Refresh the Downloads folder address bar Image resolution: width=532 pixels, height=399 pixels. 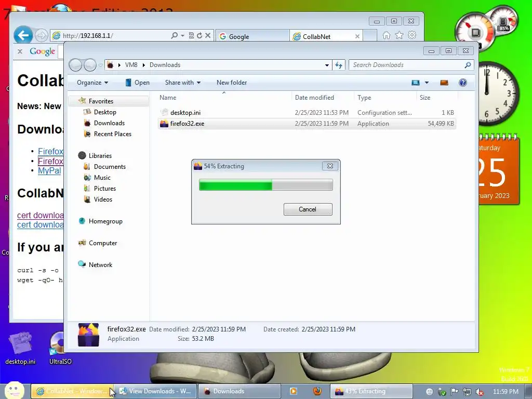point(339,65)
